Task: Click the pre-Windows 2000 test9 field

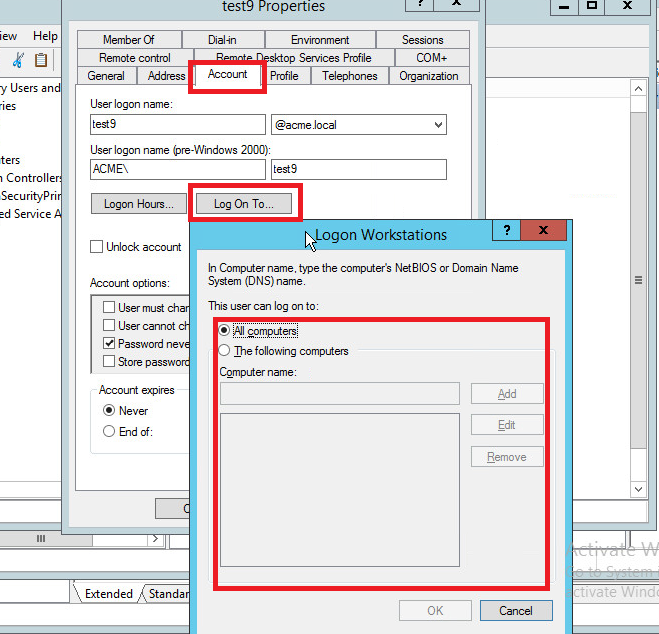Action: 359,169
